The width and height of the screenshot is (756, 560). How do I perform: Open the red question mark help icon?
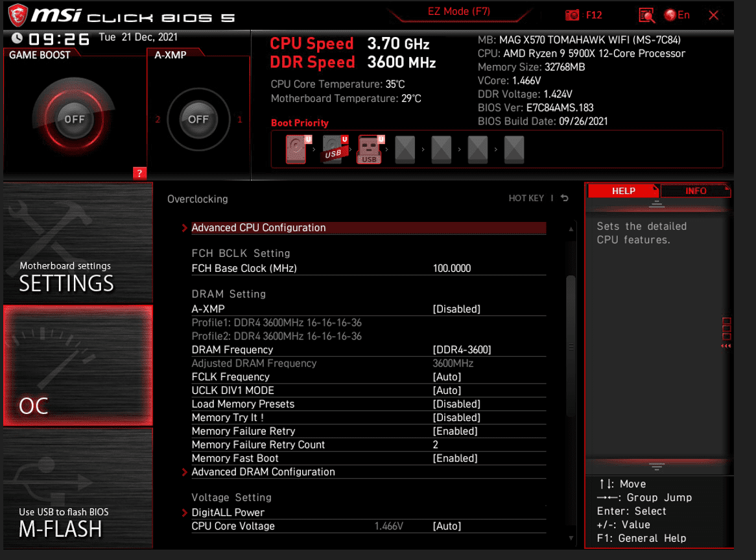coord(139,173)
